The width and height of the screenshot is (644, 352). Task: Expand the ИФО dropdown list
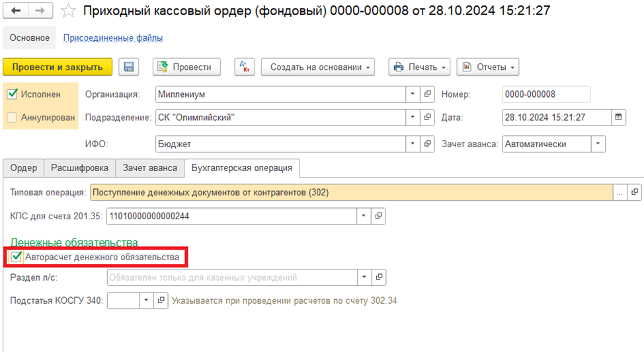pos(413,144)
